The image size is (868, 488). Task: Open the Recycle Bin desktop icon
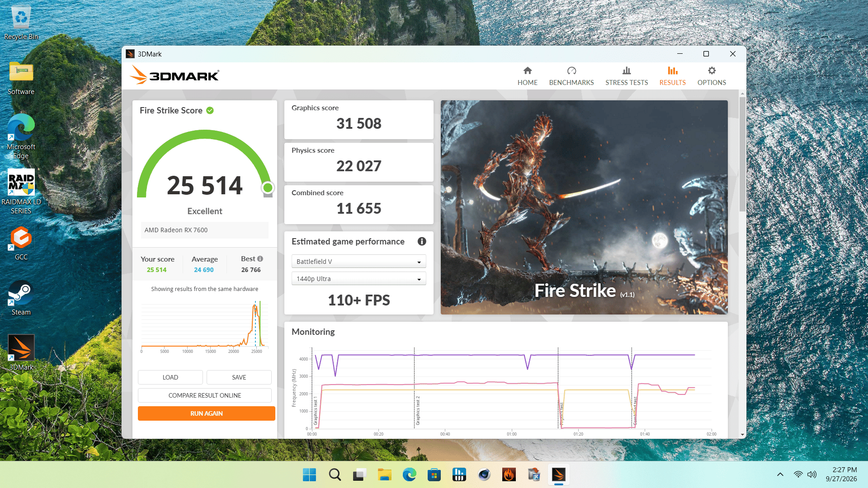[21, 23]
